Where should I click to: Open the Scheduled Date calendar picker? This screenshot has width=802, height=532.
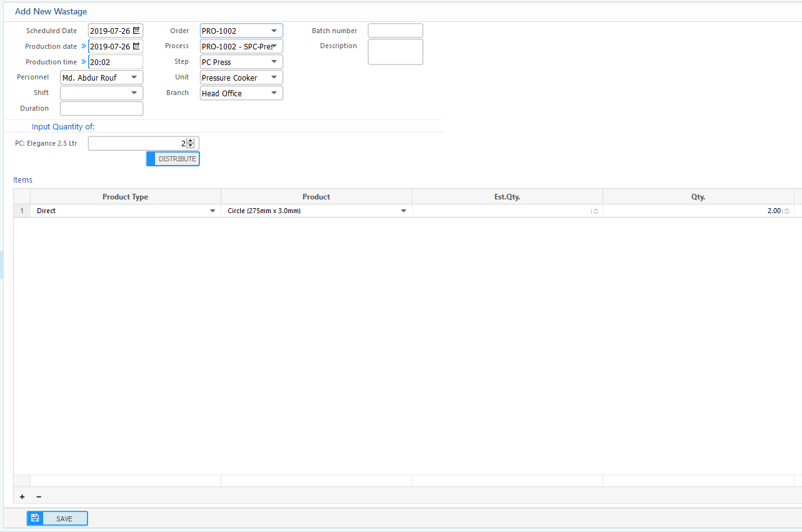136,31
